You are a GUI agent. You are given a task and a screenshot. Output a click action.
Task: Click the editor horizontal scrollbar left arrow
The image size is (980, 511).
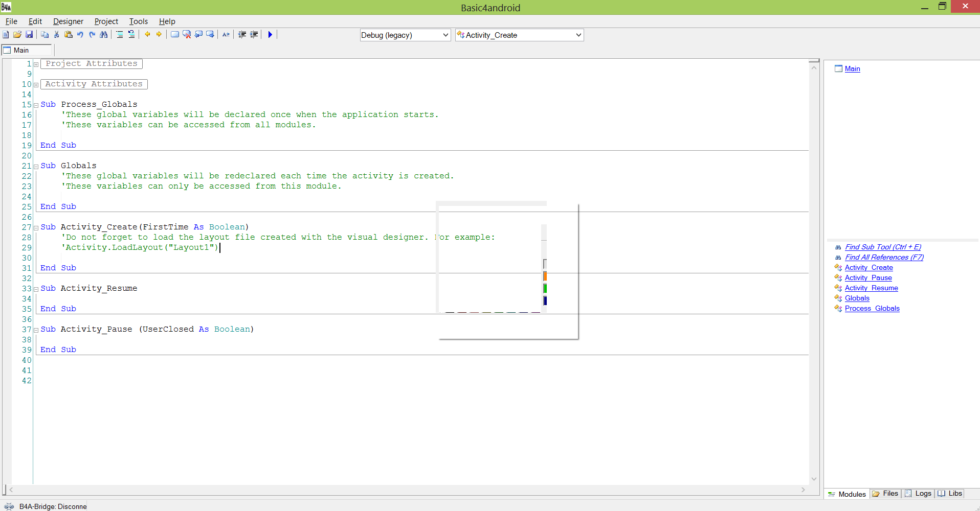11,490
